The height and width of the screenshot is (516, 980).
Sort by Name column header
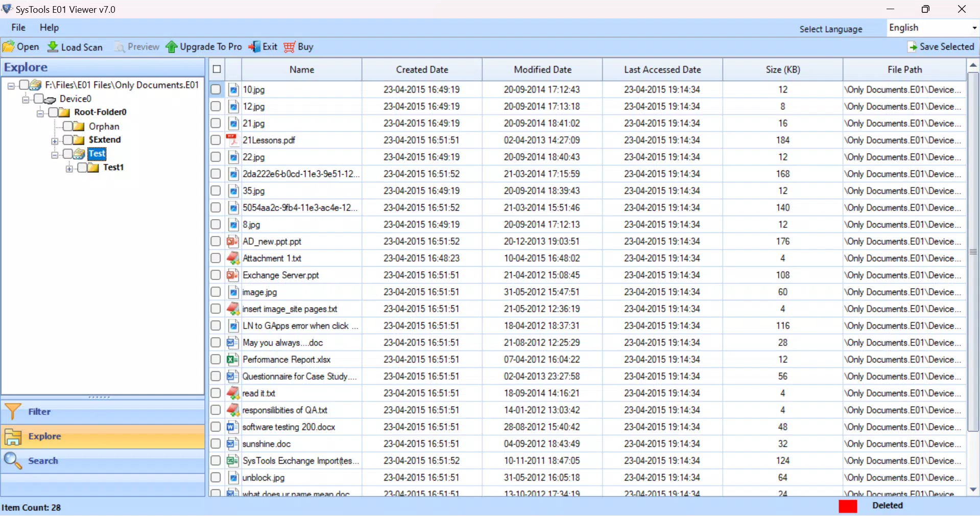click(x=302, y=69)
